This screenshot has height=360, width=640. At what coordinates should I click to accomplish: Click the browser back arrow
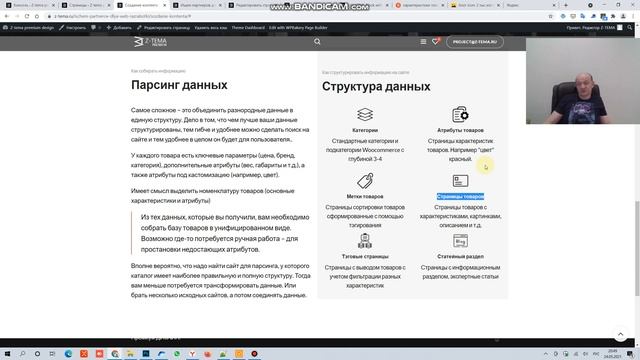[x=7, y=16]
